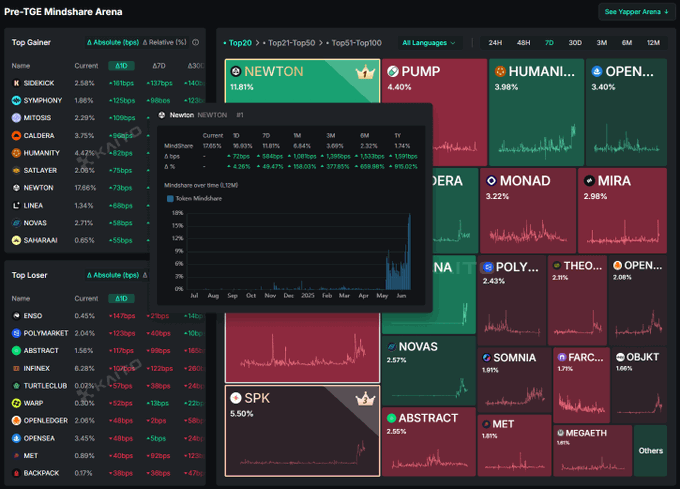Click the WARP token icon in Top Loser
Image resolution: width=680 pixels, height=489 pixels.
[x=17, y=403]
